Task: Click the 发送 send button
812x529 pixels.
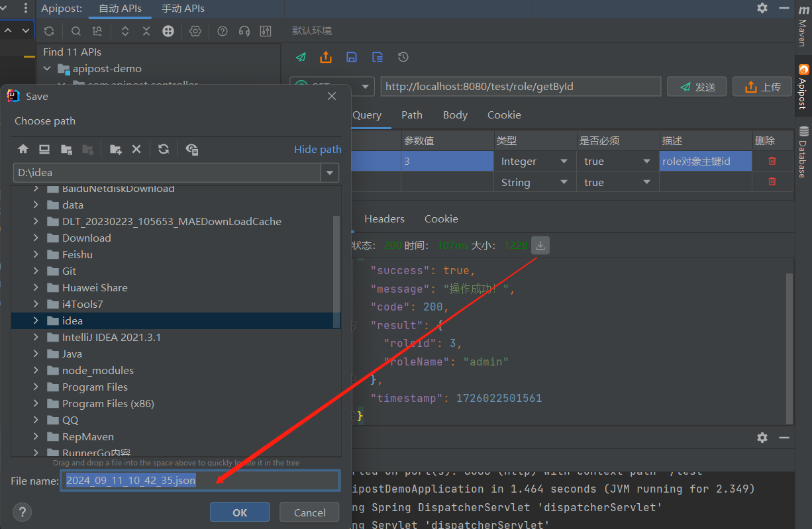Action: [x=697, y=87]
